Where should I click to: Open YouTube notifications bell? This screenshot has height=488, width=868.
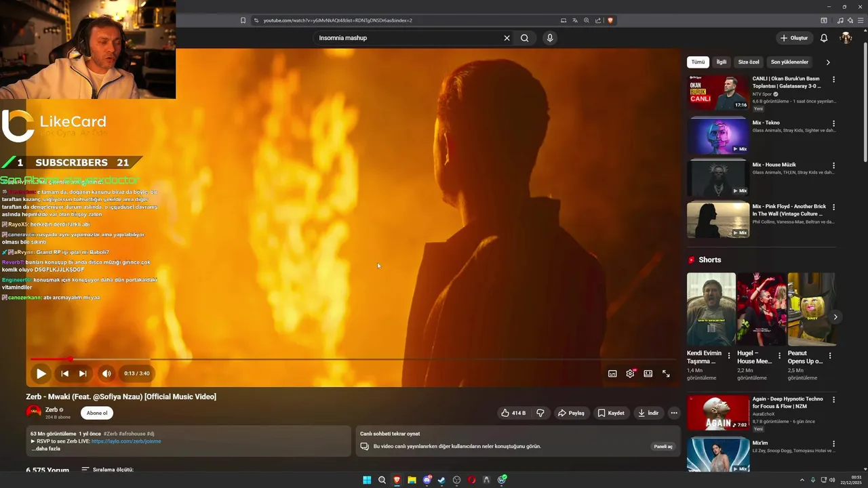tap(824, 38)
